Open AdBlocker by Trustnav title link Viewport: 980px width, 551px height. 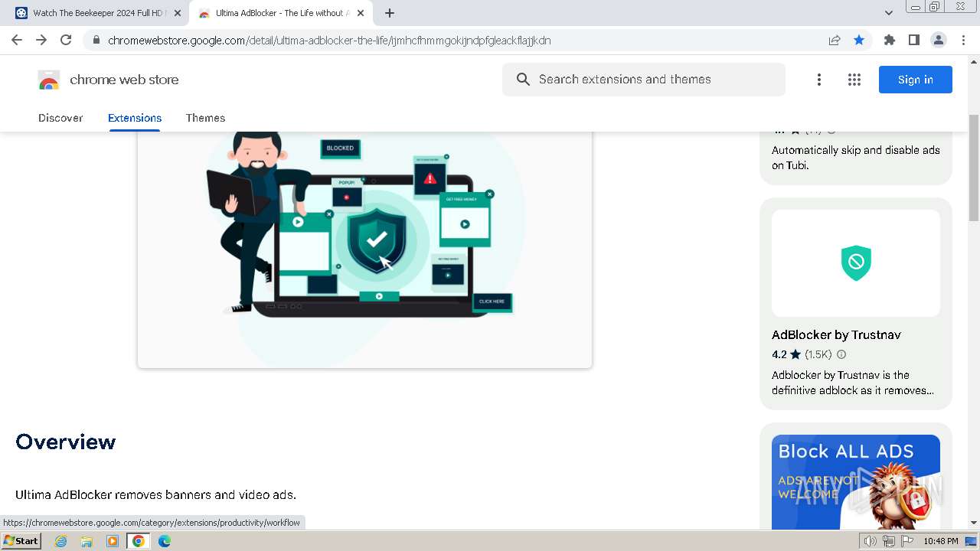pos(836,335)
